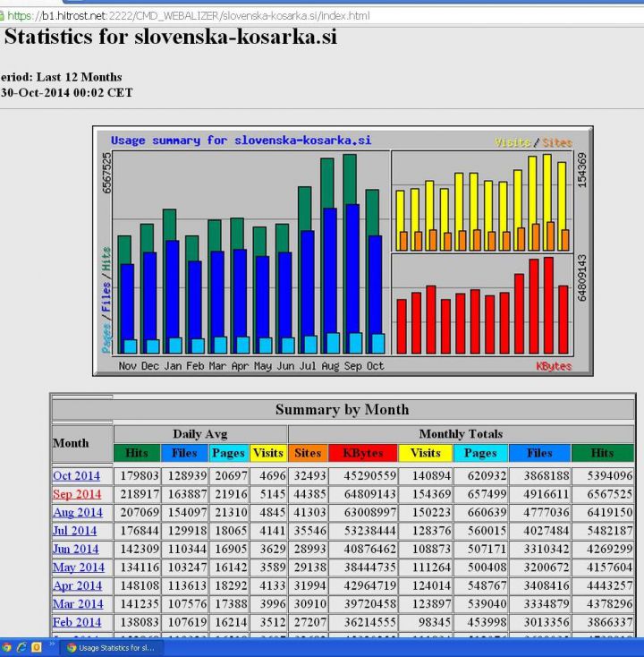Screen dimensions: 644x657
Task: Open the Oct 2014 monthly report
Action: pos(76,475)
